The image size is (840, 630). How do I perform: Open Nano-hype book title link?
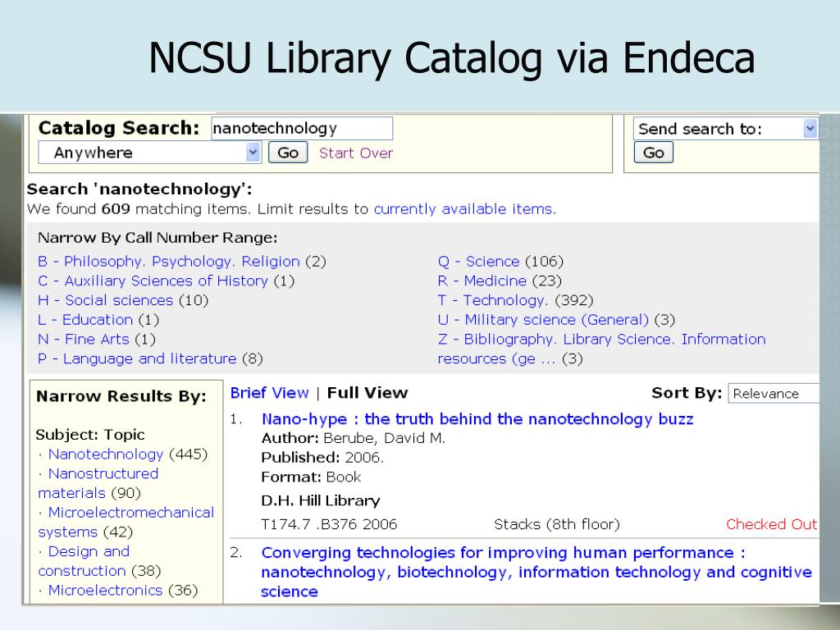(x=477, y=419)
